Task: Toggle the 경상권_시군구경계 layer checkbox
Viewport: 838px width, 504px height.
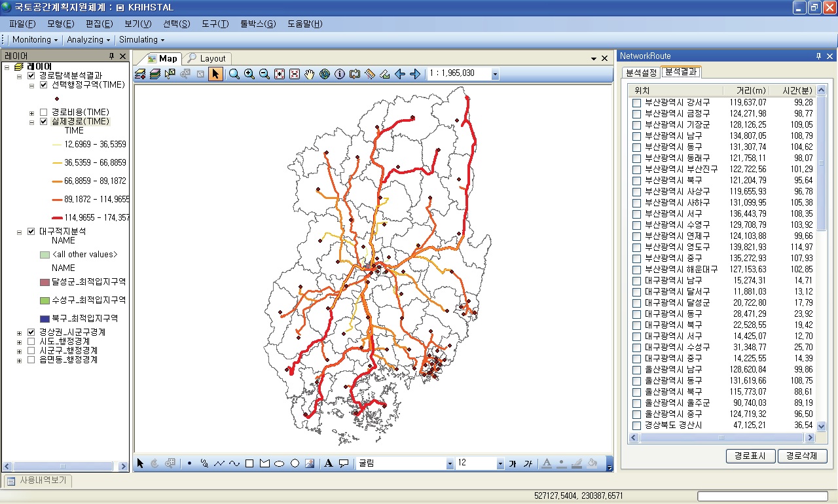Action: point(31,333)
